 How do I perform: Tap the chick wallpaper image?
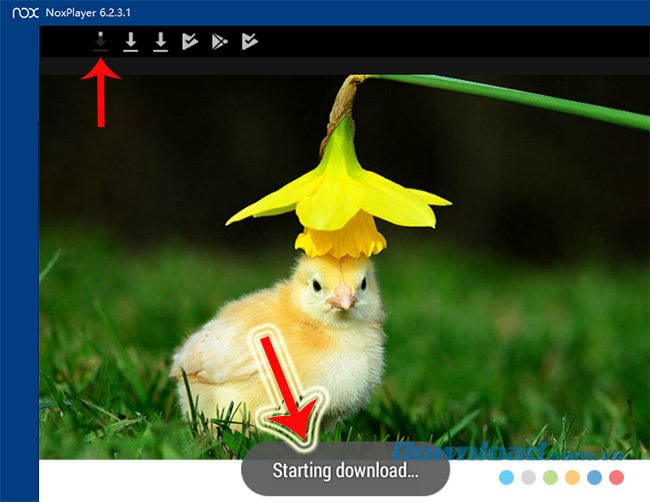(344, 267)
